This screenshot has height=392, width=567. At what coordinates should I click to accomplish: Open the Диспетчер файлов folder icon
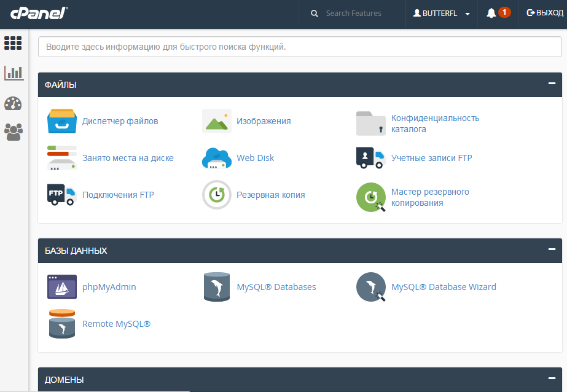click(61, 121)
